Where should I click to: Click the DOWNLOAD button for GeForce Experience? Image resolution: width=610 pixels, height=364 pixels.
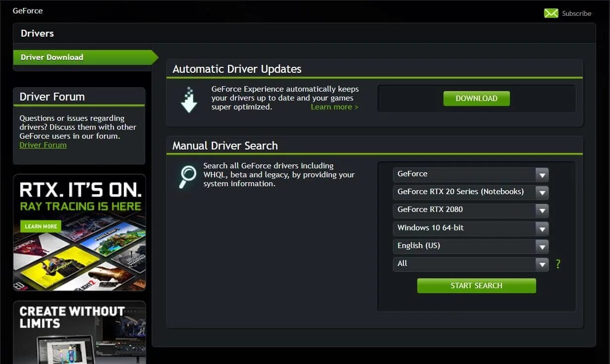476,98
